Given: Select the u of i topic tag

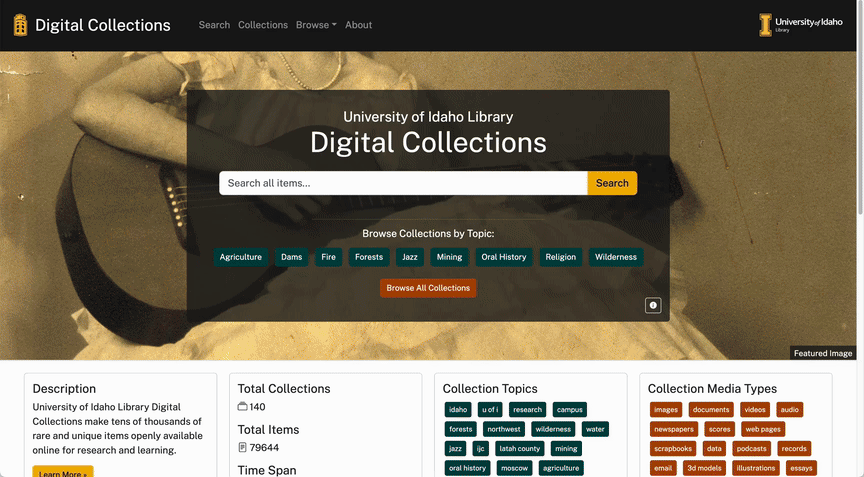Looking at the screenshot, I should pos(490,410).
